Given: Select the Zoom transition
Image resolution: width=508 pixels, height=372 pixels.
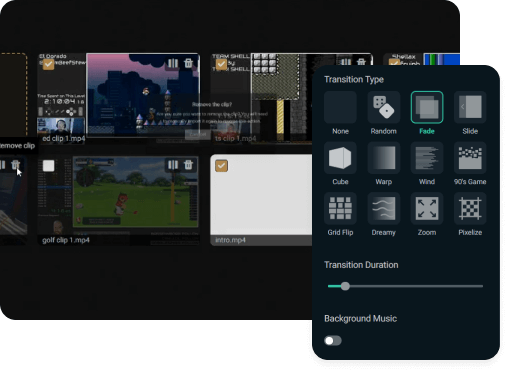Looking at the screenshot, I should [427, 209].
